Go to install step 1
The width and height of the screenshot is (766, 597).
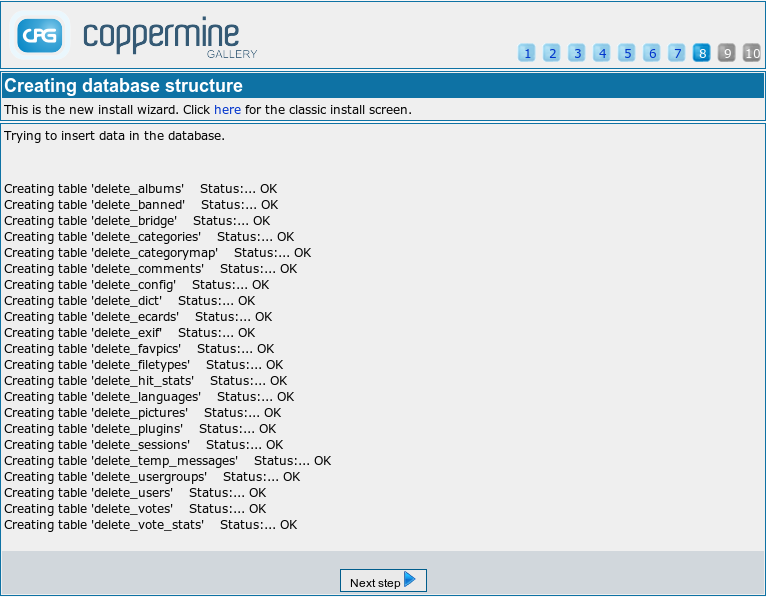point(527,53)
